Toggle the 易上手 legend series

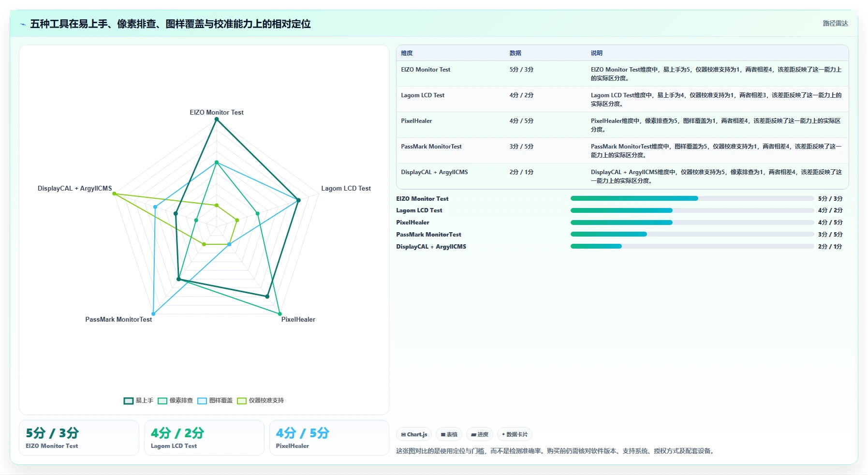point(138,401)
